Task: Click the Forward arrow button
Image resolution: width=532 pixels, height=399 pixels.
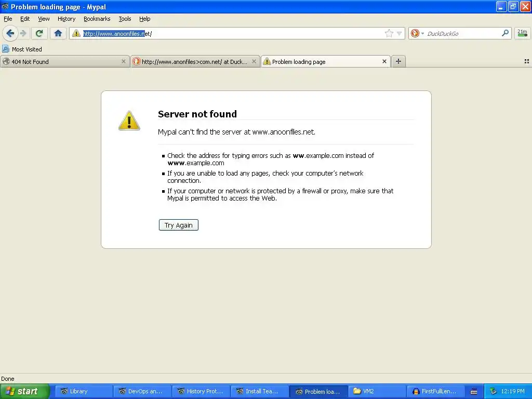Action: point(23,33)
